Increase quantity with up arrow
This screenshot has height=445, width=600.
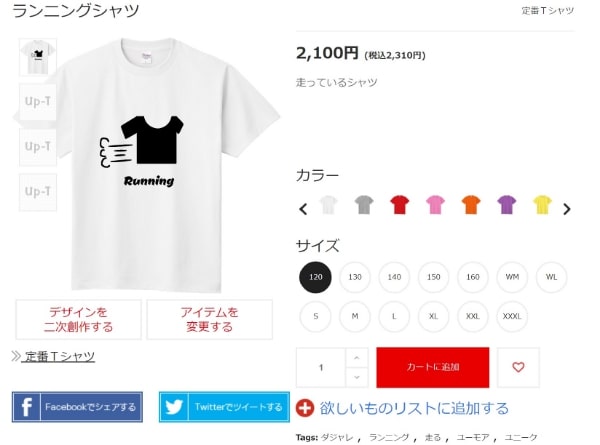point(357,358)
